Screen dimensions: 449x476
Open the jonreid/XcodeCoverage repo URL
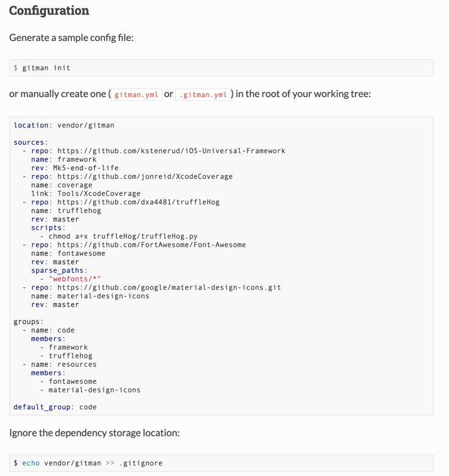click(145, 176)
